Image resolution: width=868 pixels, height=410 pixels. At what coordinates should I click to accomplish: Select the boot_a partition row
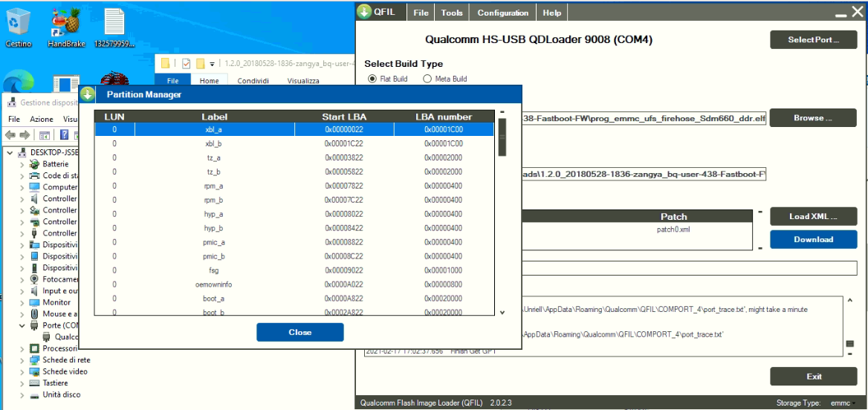(x=294, y=299)
